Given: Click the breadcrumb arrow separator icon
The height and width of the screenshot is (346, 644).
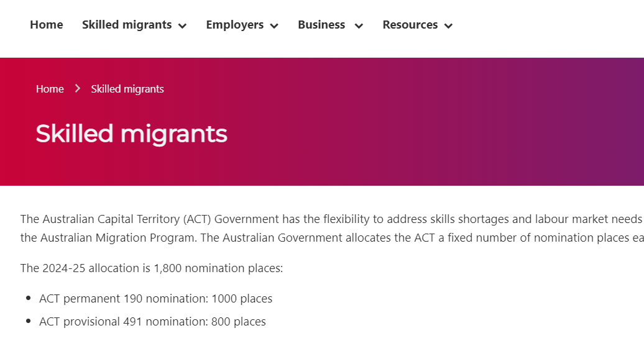Looking at the screenshot, I should [78, 88].
